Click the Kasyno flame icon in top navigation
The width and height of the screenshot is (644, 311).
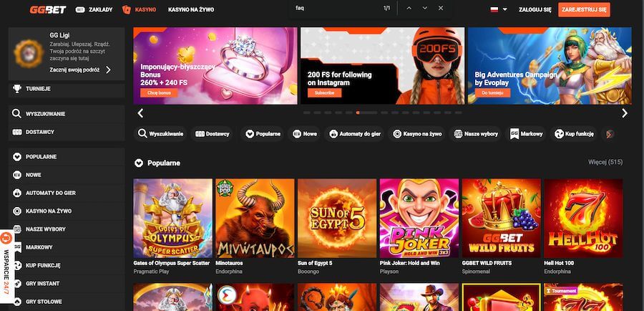click(127, 9)
